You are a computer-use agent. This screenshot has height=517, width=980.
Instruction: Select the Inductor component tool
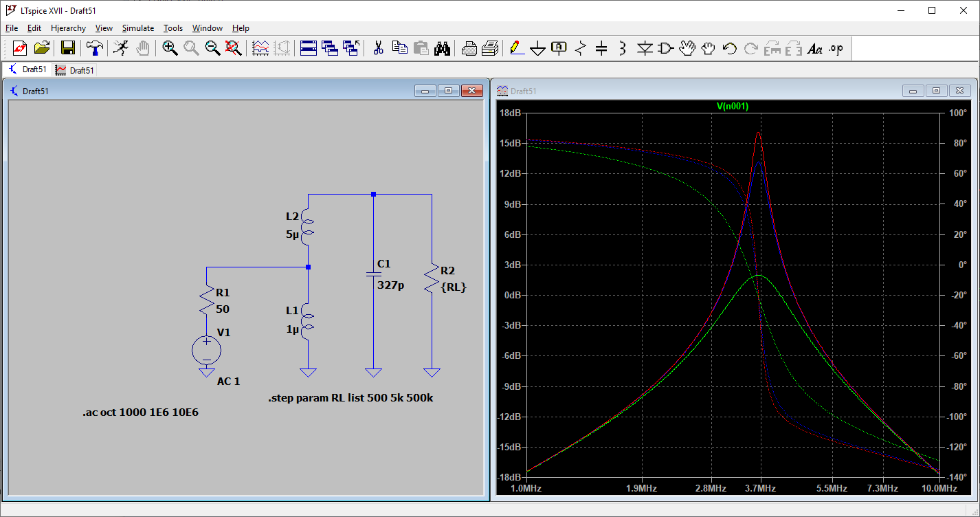click(x=623, y=48)
